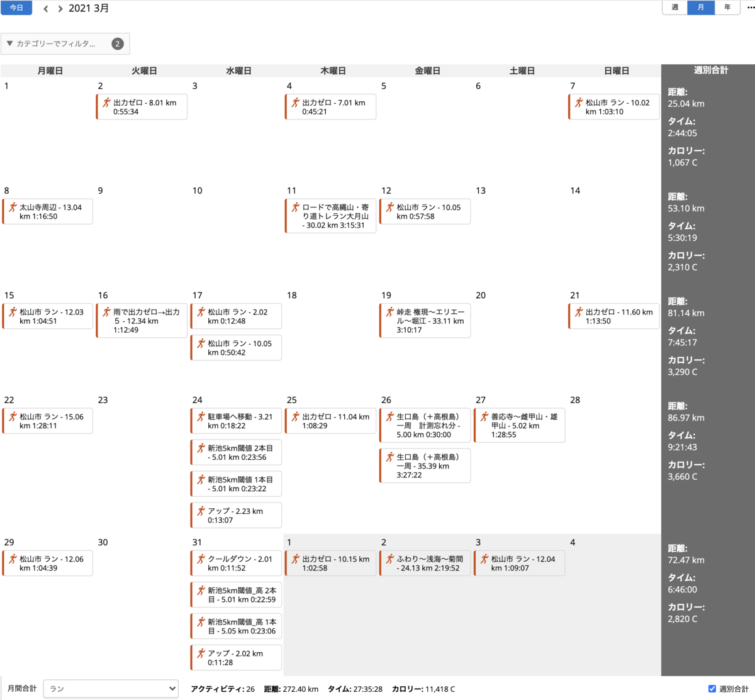Open ふわり〜浅海〜菊間 24.13 km activity
The height and width of the screenshot is (700, 755).
pyautogui.click(x=425, y=564)
